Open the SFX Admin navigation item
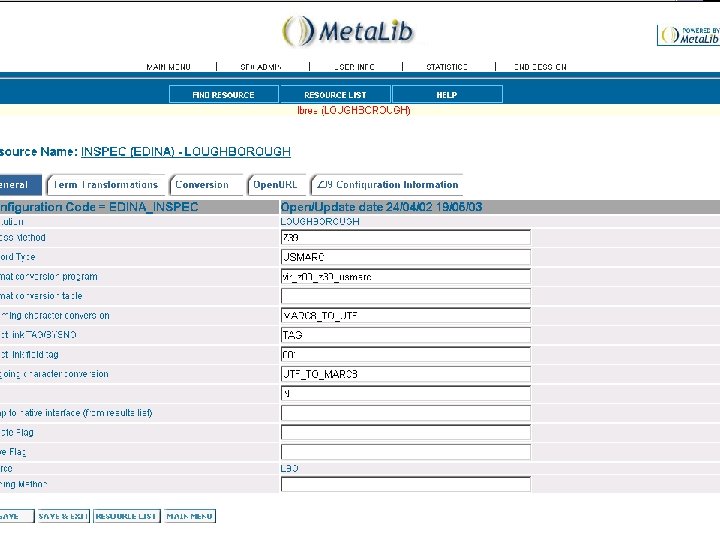Screen dimensions: 720x540 click(261, 67)
